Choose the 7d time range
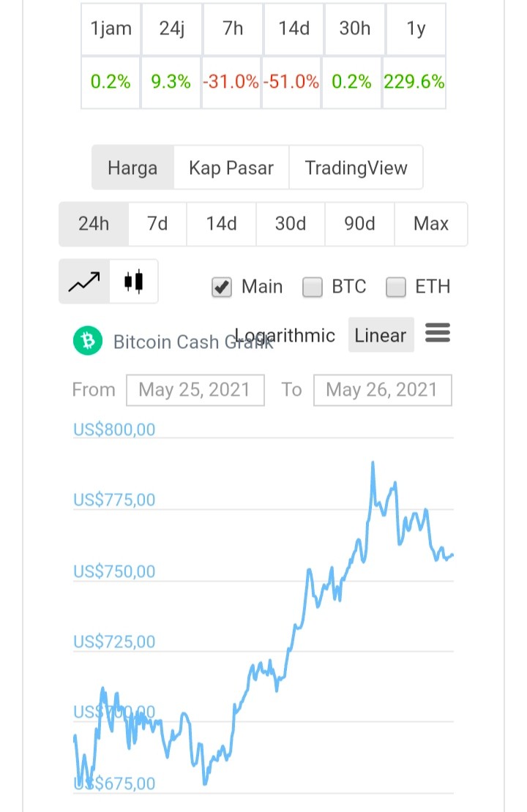Viewport: 527px width, 812px height. [157, 224]
